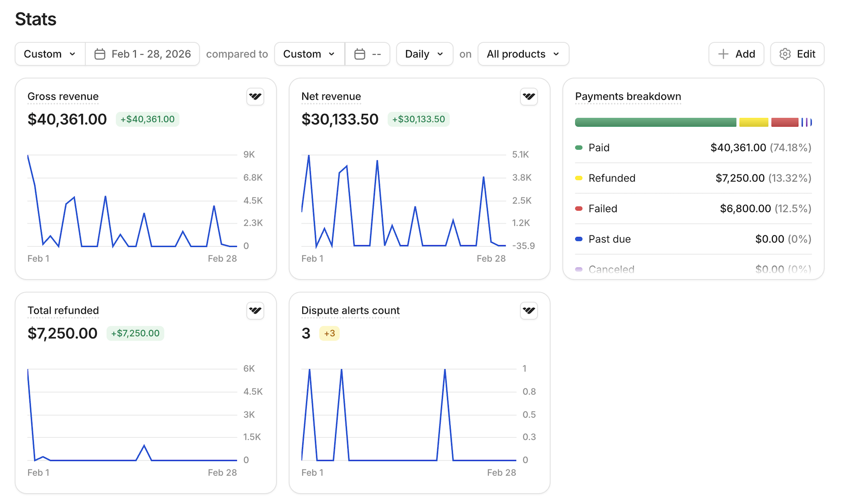Open chart icon on Net revenue card
845x504 pixels.
click(x=529, y=96)
